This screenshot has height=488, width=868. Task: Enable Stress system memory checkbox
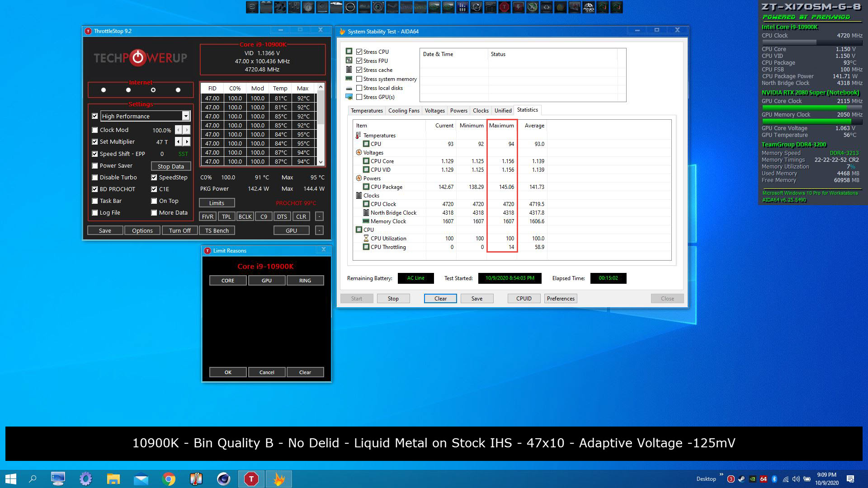[x=359, y=79]
